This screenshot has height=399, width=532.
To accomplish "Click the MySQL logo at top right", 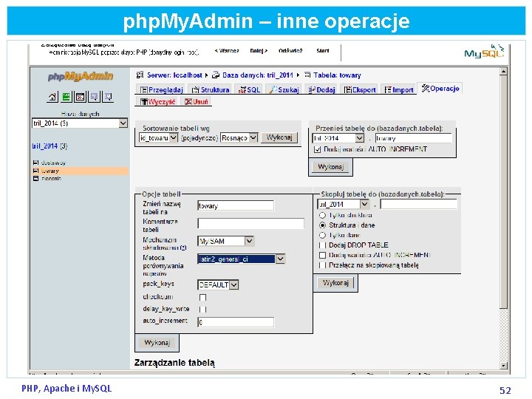I will (484, 52).
